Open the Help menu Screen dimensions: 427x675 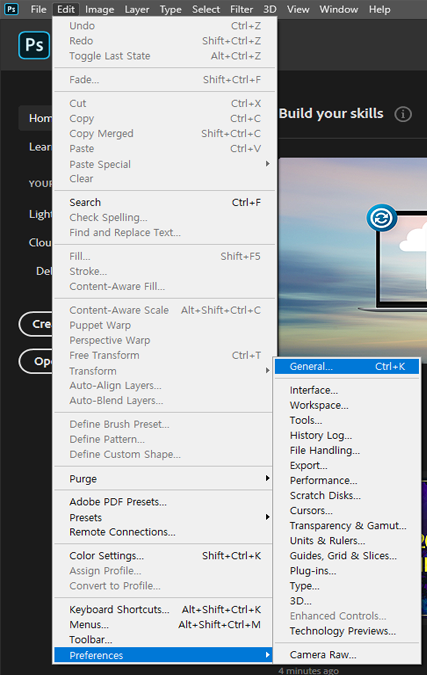click(379, 9)
